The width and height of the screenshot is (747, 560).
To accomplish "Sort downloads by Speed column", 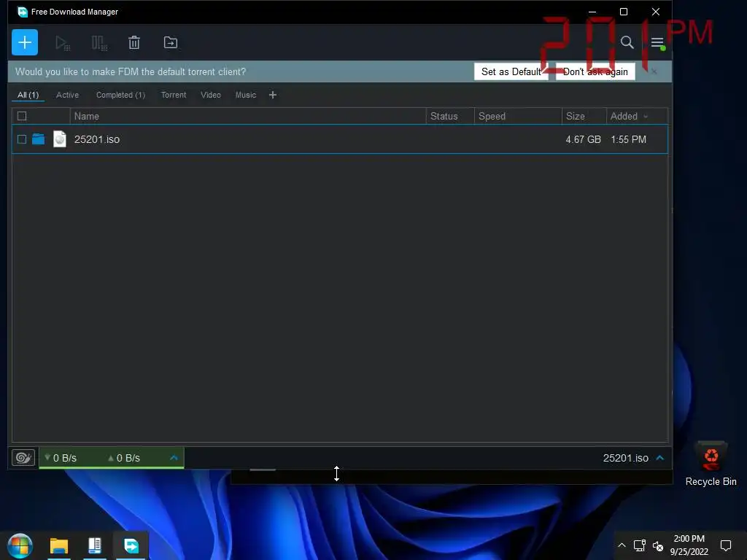I will point(518,116).
